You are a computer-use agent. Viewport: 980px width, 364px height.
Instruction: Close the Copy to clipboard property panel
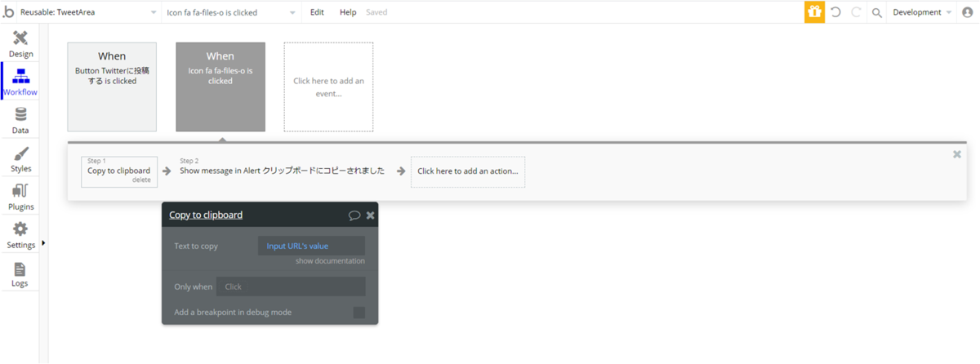point(370,215)
